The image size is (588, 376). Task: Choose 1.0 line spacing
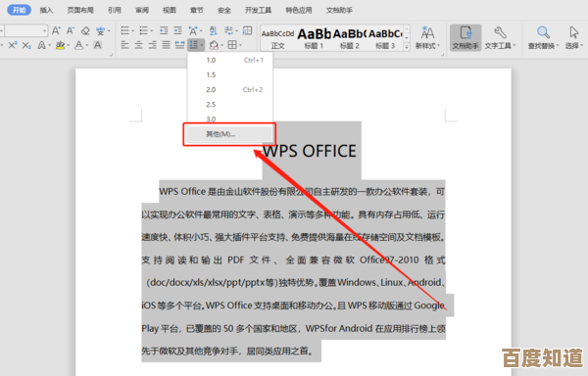[230, 60]
